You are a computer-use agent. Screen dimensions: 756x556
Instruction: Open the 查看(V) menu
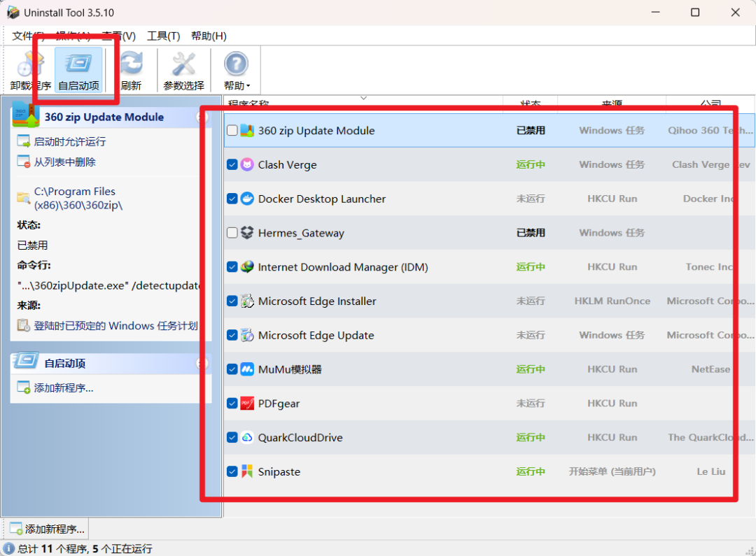point(119,36)
